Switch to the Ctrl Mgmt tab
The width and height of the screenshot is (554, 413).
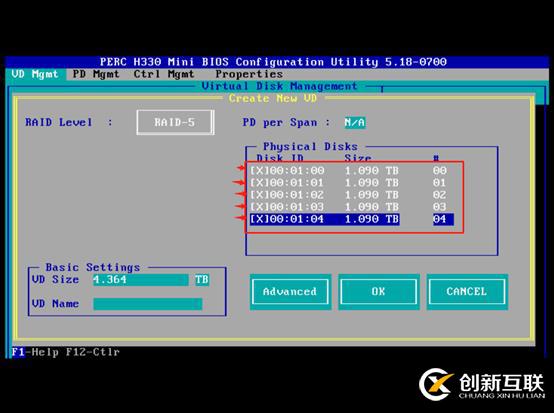(x=164, y=74)
